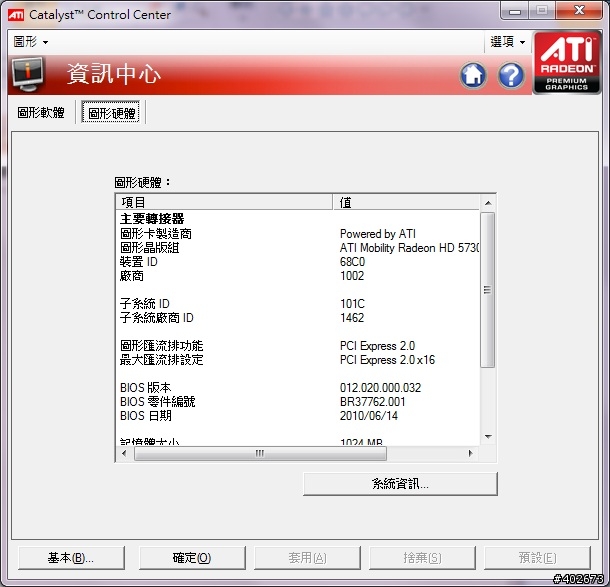610x587 pixels.
Task: Click the 值 column header
Action: 406,202
